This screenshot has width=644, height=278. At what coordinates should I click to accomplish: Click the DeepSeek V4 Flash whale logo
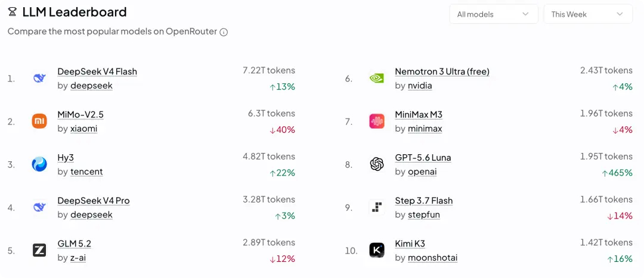[39, 79]
